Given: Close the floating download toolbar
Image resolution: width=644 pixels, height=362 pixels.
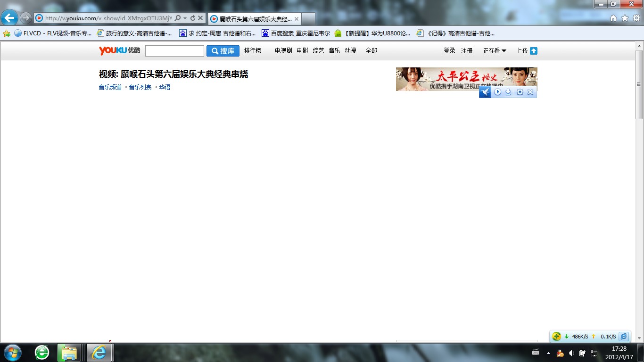Looking at the screenshot, I should coord(530,92).
